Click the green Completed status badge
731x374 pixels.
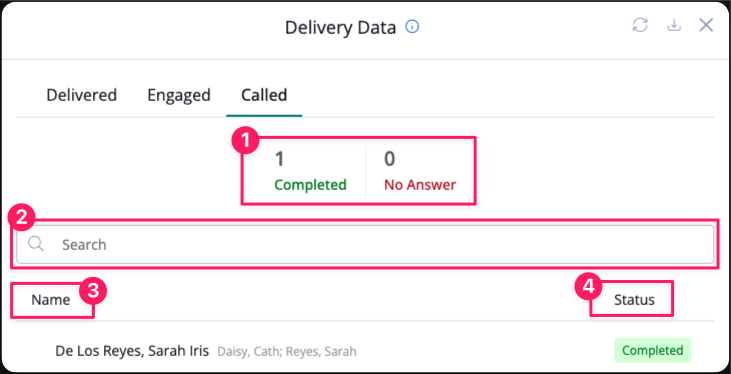point(652,350)
